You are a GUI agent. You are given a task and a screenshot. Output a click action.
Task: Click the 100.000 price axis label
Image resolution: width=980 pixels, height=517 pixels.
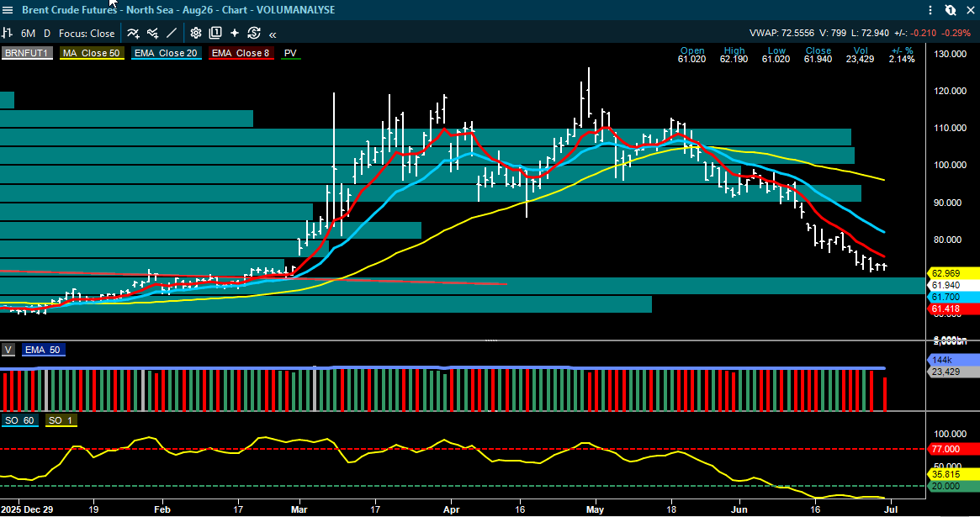pos(950,165)
